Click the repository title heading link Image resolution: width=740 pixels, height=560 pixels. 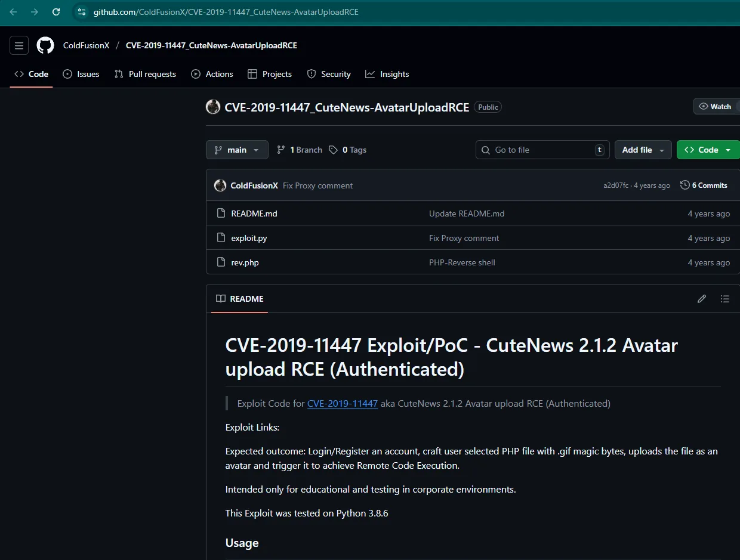[347, 107]
